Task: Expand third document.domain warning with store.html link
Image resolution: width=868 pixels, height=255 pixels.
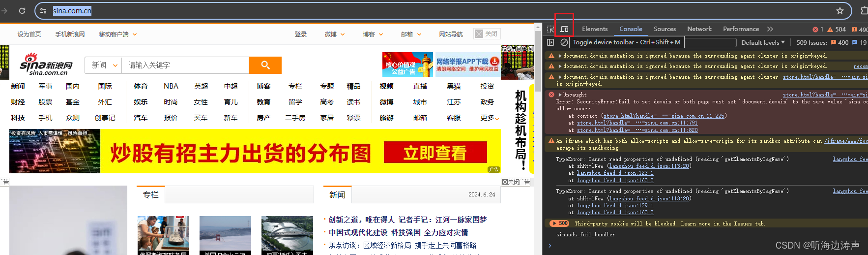Action: point(560,77)
